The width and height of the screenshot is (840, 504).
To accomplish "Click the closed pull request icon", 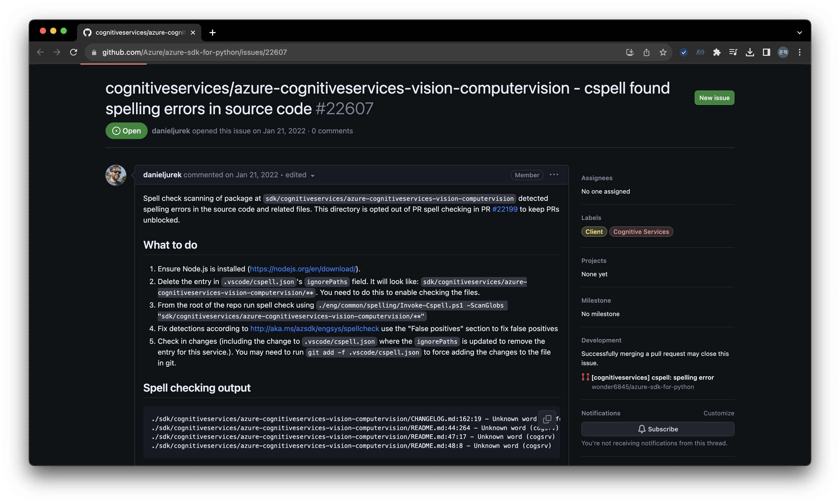I will pyautogui.click(x=585, y=377).
